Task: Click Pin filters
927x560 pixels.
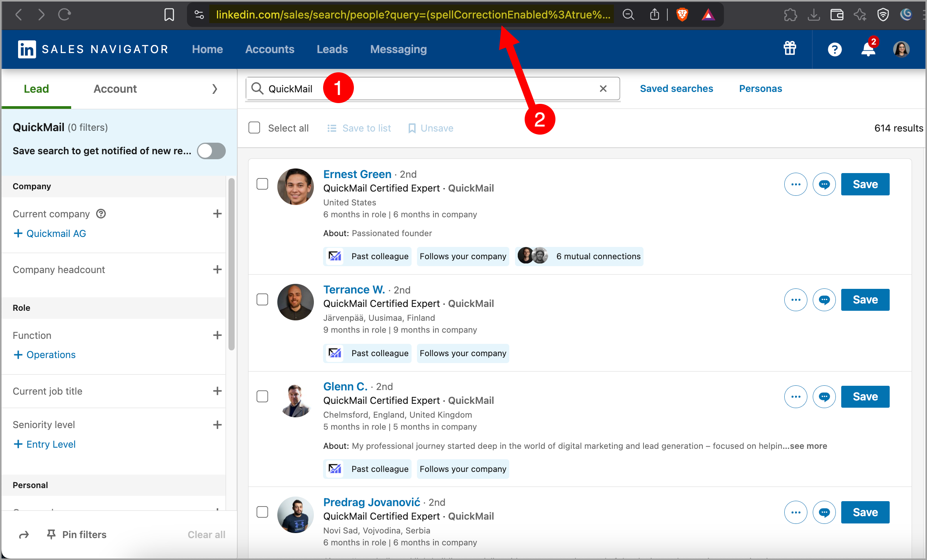Action: click(77, 535)
